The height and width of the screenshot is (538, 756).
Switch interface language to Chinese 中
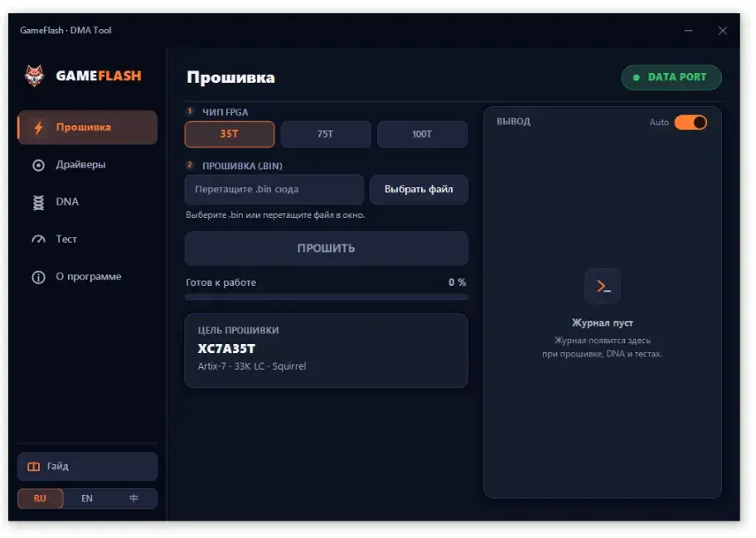coord(133,498)
